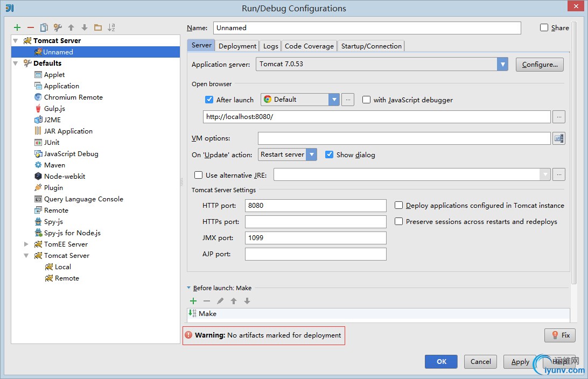
Task: Select the Applet default configuration
Action: tap(54, 75)
